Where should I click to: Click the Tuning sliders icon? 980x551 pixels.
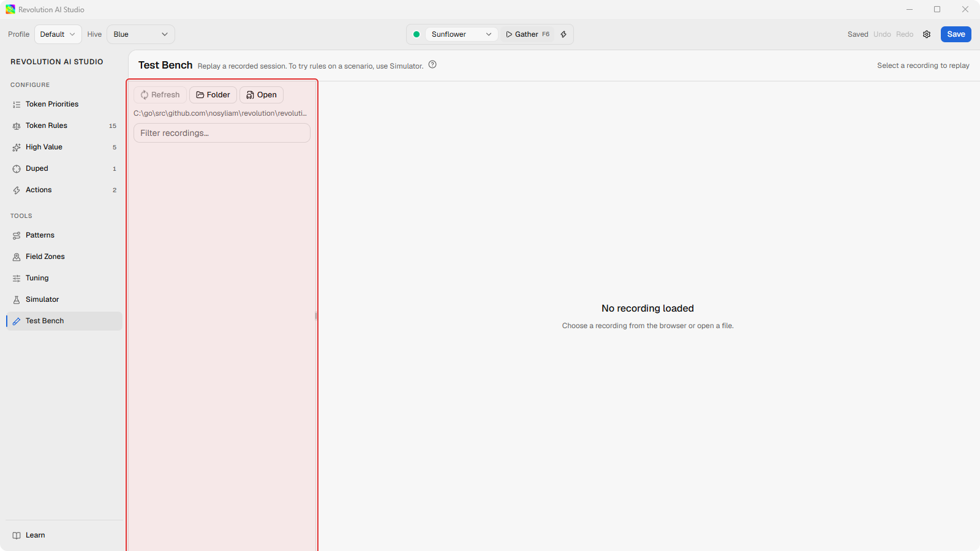click(x=17, y=279)
